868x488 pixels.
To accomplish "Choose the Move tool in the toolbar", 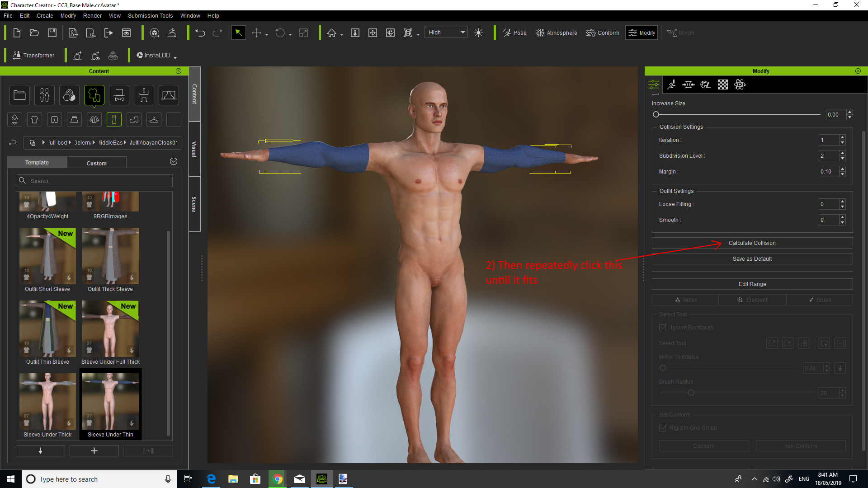I will (256, 33).
